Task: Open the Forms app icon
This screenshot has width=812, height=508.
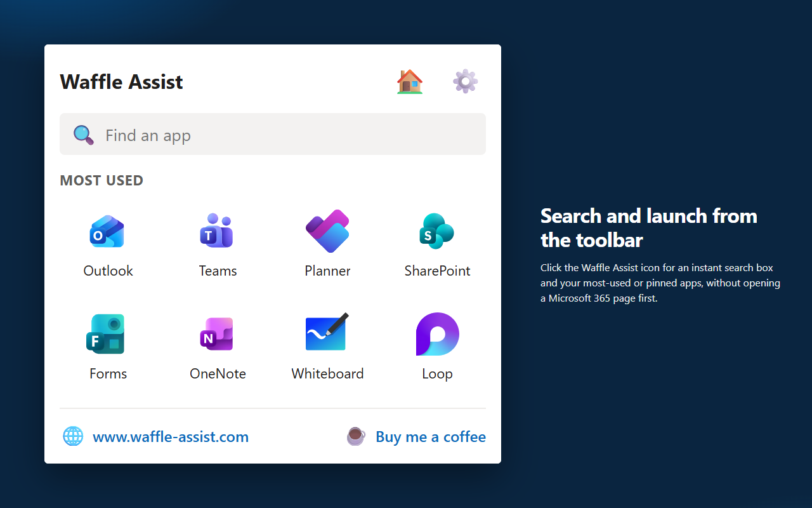Action: click(x=106, y=334)
